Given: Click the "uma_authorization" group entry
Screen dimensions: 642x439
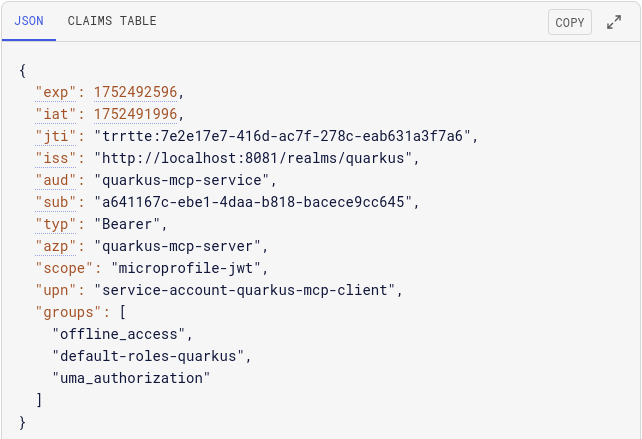Looking at the screenshot, I should coord(131,378).
